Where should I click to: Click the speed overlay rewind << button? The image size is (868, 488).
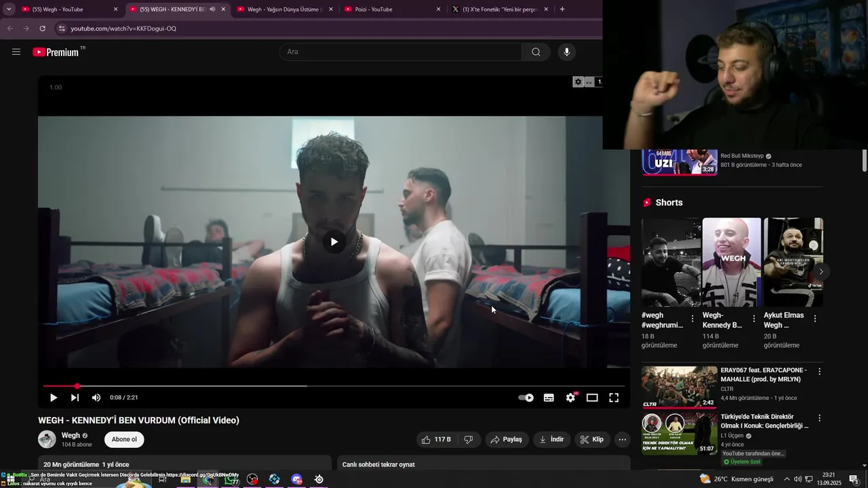pyautogui.click(x=589, y=82)
